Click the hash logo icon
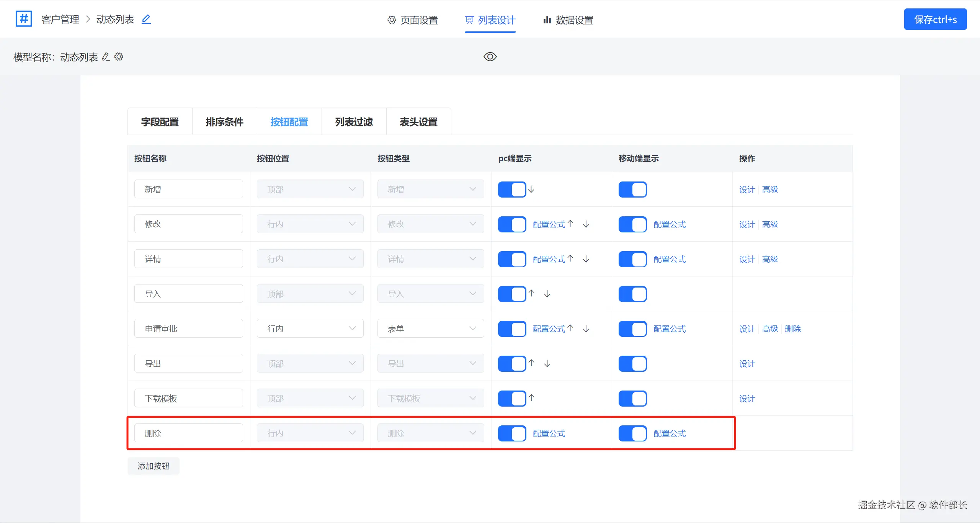This screenshot has width=980, height=523. [24, 19]
